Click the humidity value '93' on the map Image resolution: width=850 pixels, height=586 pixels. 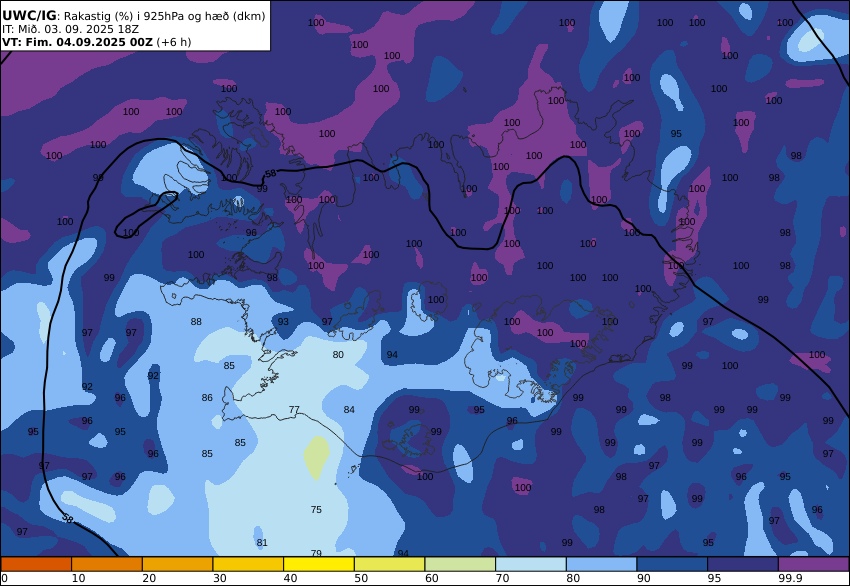click(284, 321)
